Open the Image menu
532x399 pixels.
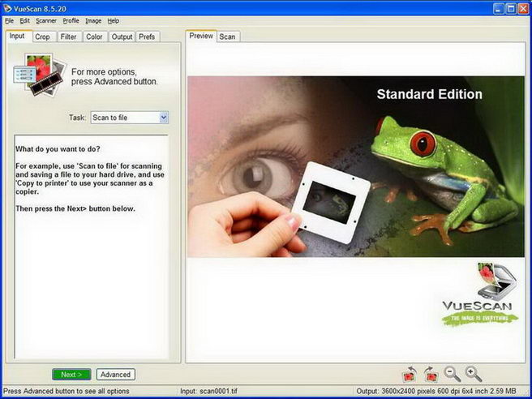(x=93, y=20)
